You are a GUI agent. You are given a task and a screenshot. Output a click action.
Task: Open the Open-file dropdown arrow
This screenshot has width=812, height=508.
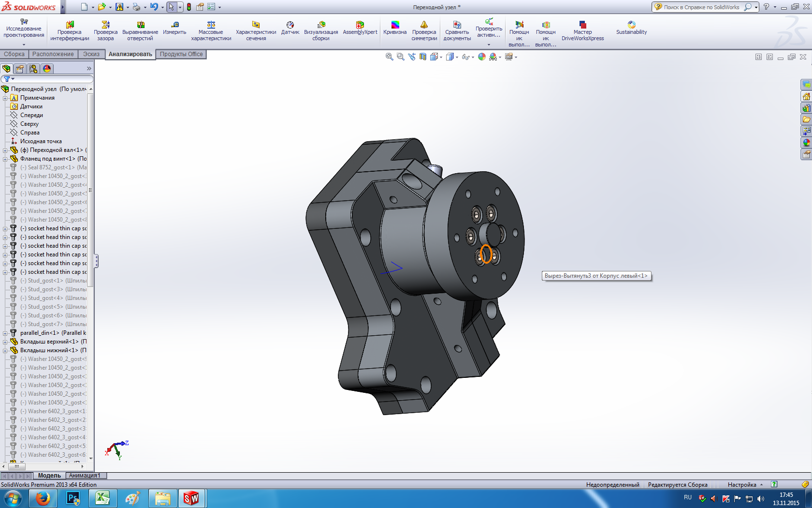[x=110, y=7]
